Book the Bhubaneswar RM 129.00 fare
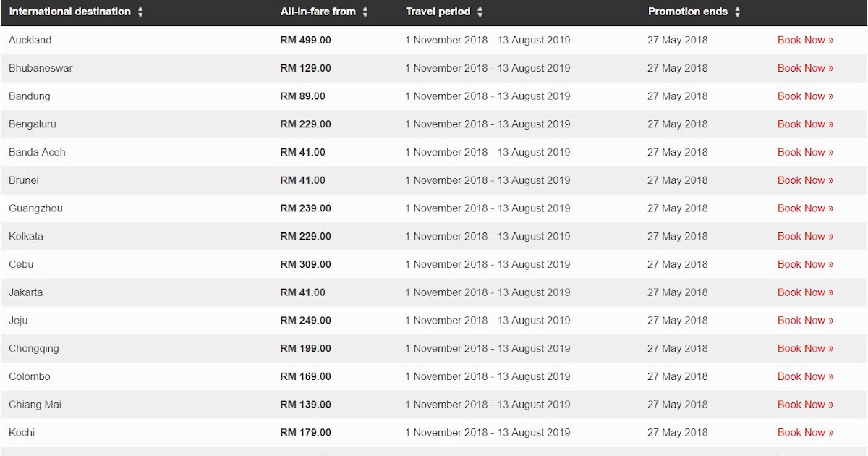 pos(805,68)
